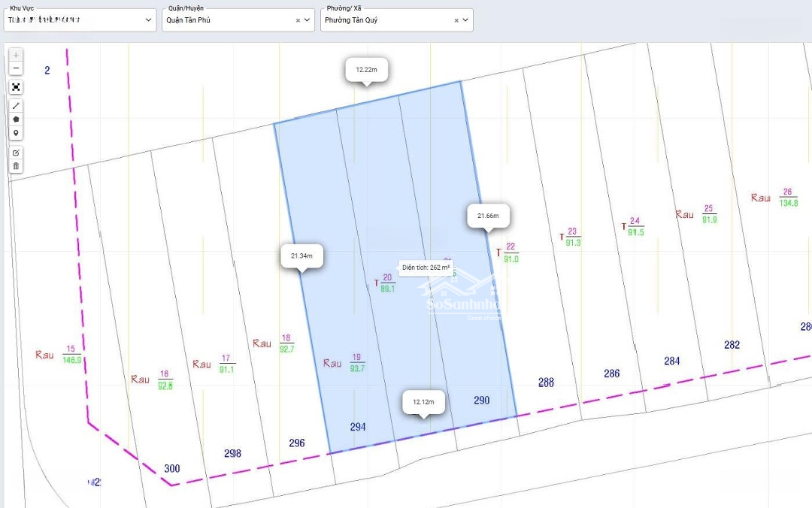The width and height of the screenshot is (812, 508).
Task: Expand the Phường/Xã dropdown arrow
Action: pyautogui.click(x=465, y=20)
